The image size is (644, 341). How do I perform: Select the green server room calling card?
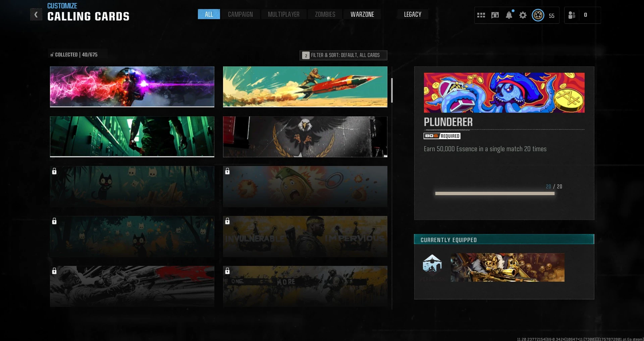[x=132, y=137]
